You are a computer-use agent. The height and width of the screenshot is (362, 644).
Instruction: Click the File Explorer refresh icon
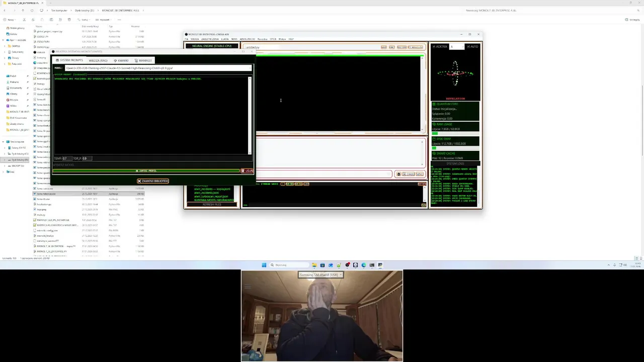(x=32, y=10)
